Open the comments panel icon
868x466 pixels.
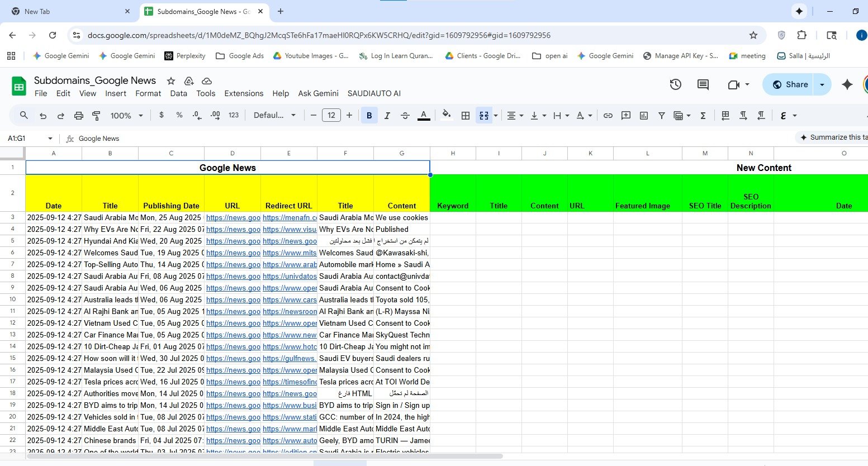pos(703,84)
